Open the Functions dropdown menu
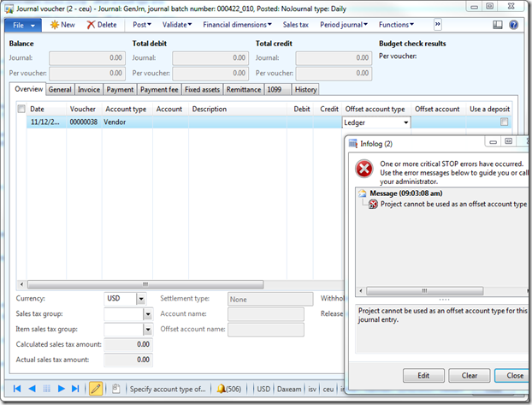 point(396,25)
